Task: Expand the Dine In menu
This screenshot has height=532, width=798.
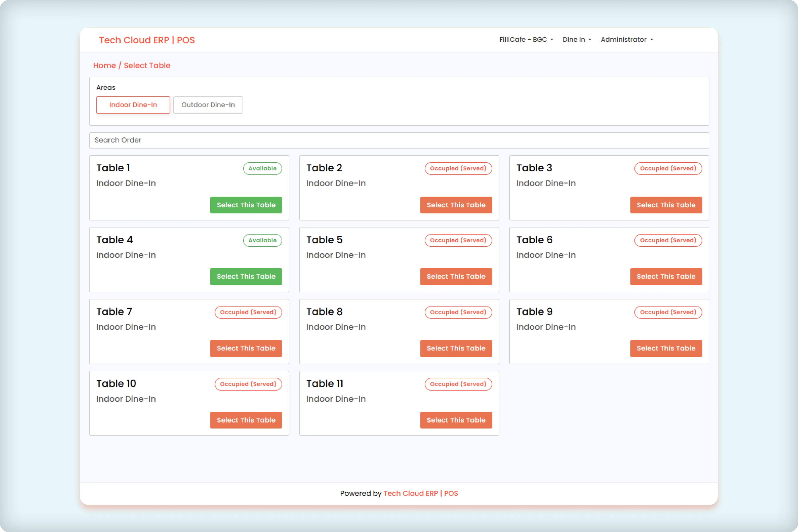Action: click(x=576, y=39)
